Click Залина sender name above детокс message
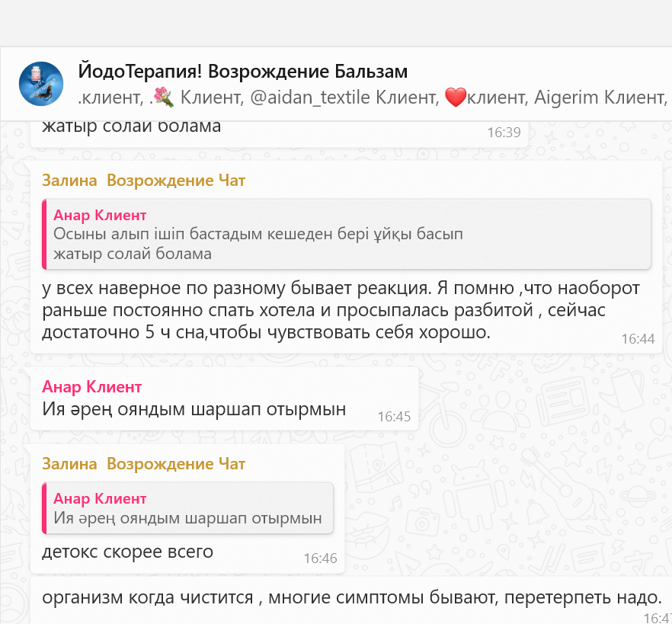 (x=69, y=464)
